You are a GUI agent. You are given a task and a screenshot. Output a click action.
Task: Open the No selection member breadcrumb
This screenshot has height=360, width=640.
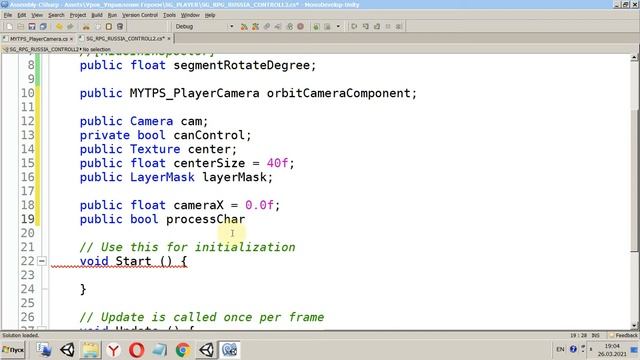coord(97,49)
